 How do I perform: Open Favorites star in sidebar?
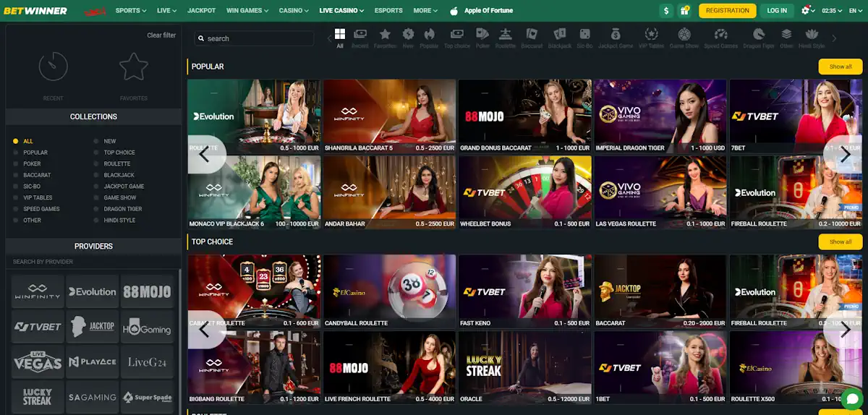click(x=134, y=67)
